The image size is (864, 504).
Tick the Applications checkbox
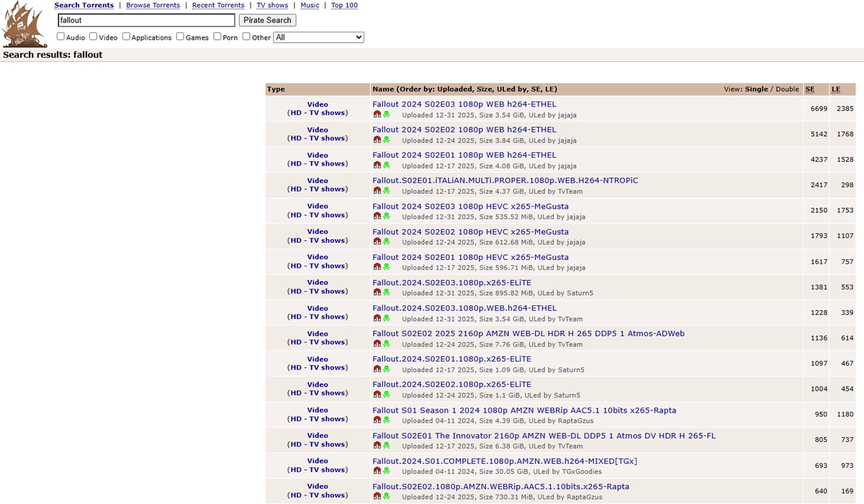coord(127,37)
